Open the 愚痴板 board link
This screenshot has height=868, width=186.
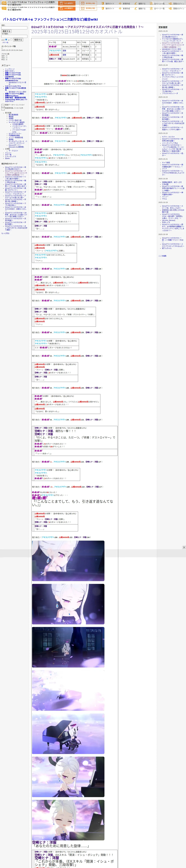pyautogui.click(x=11, y=139)
